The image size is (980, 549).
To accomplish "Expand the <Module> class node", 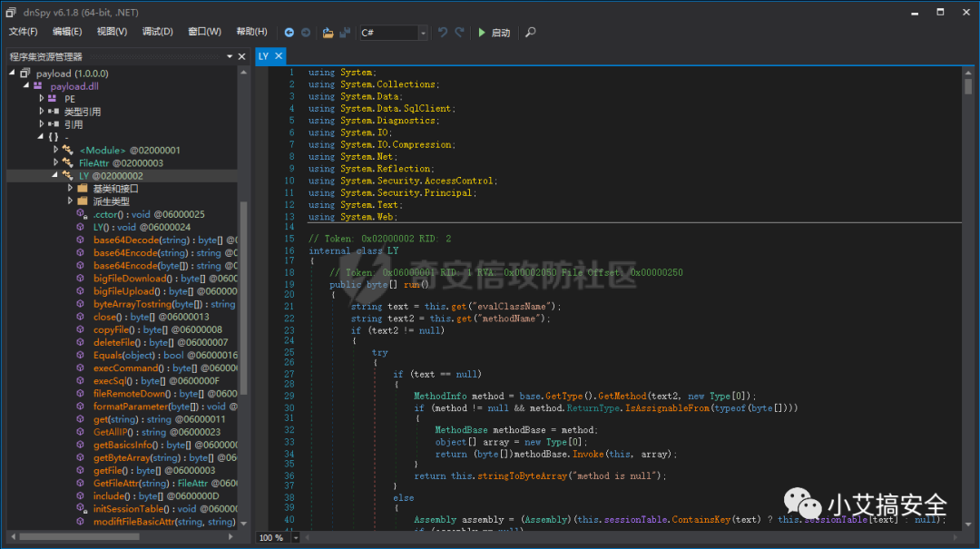I will point(55,150).
